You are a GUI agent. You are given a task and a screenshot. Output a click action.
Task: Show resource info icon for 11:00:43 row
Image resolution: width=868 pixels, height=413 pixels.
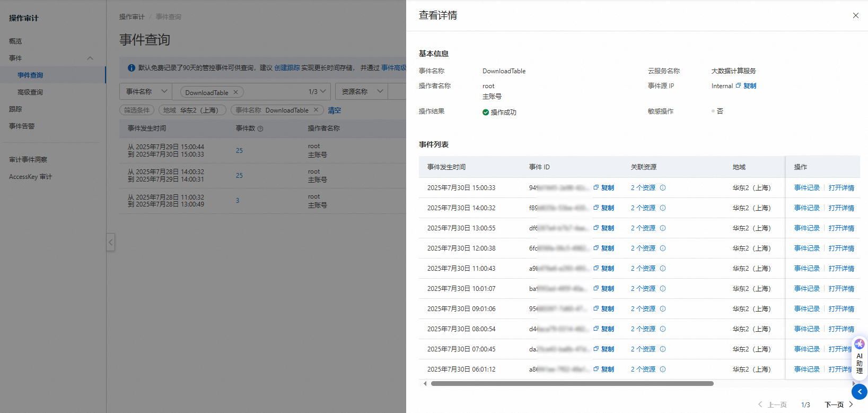663,268
